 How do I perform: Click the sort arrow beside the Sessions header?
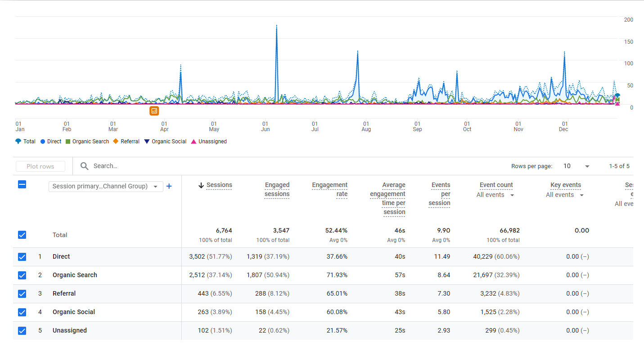click(201, 185)
